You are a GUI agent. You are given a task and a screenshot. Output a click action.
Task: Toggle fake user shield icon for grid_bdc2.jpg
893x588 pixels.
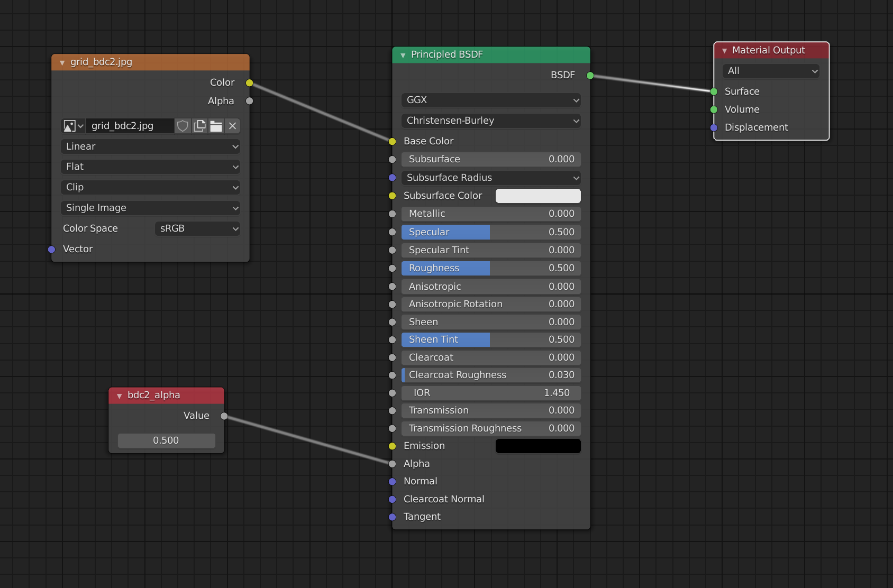pyautogui.click(x=183, y=126)
